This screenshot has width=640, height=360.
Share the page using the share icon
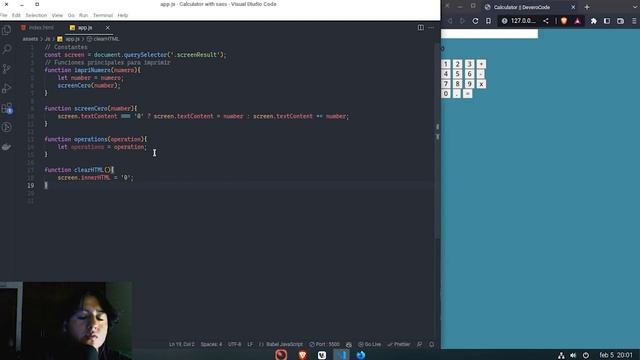[546, 21]
